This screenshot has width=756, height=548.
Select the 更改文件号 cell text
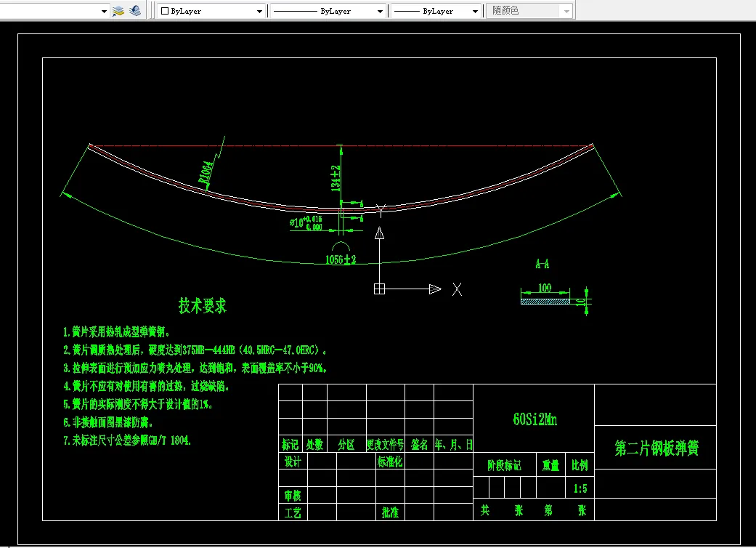[385, 444]
